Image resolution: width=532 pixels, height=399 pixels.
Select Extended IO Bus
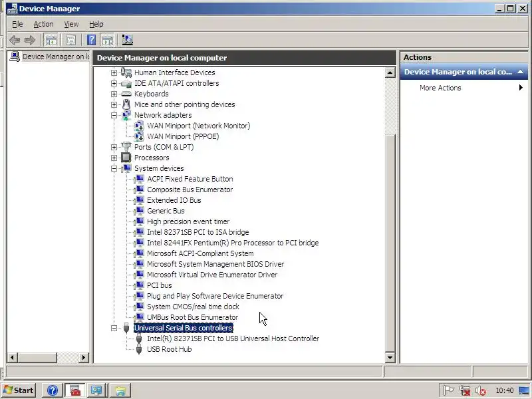[174, 200]
